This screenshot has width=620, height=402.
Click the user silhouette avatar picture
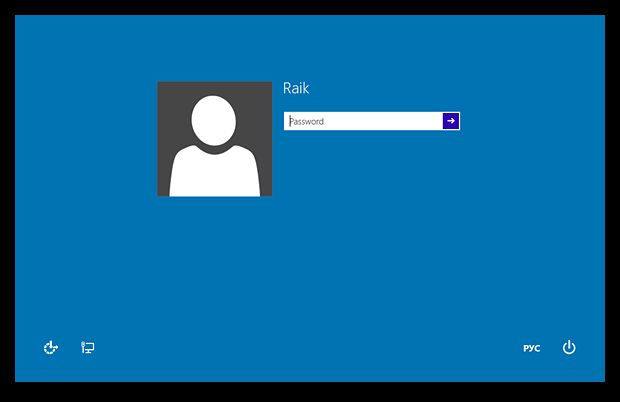point(214,139)
